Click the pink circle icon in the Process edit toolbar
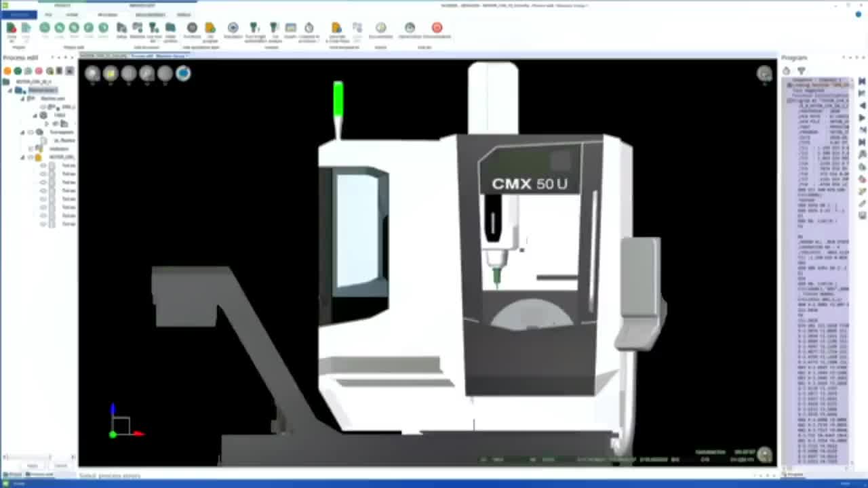Image resolution: width=868 pixels, height=488 pixels. pyautogui.click(x=39, y=71)
